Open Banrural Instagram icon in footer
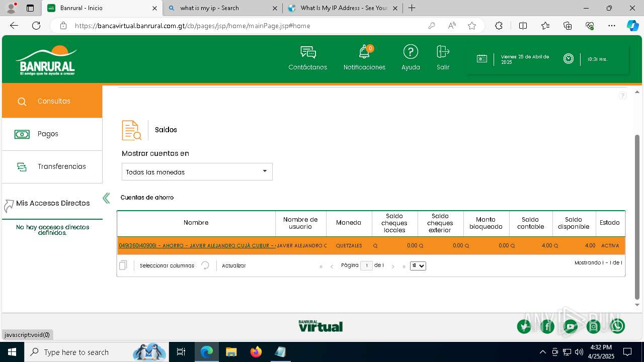The image size is (644, 362). (x=594, y=327)
